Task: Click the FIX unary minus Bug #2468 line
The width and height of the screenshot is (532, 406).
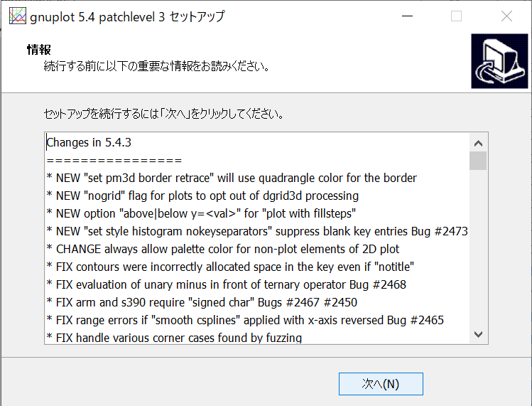Action: 227,284
